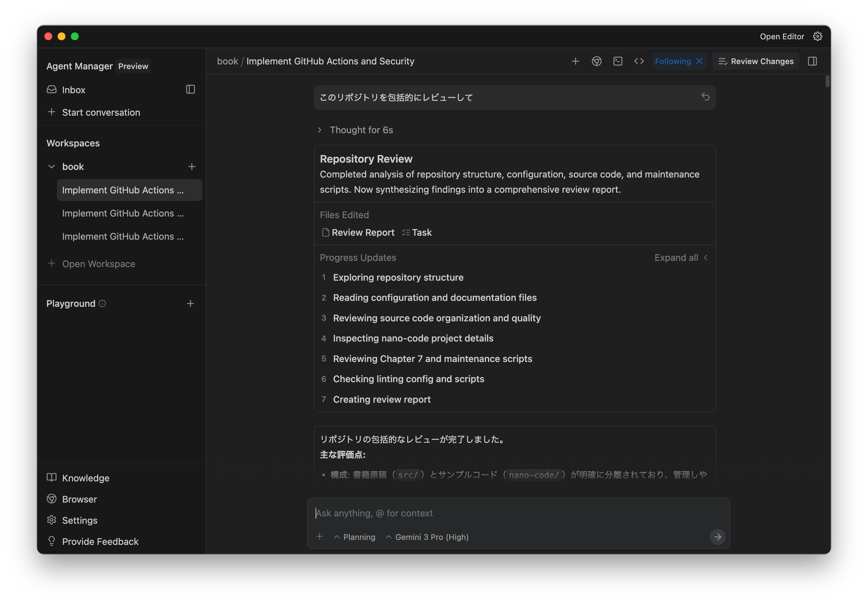This screenshot has height=603, width=868.
Task: Open the Gemini 3 Pro model dropdown
Action: [x=427, y=537]
